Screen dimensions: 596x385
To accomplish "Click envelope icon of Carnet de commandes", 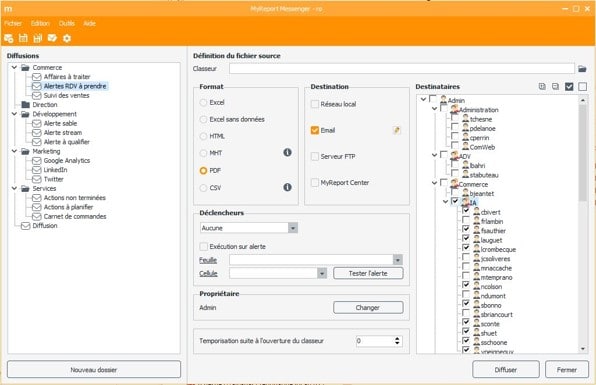I will (36, 216).
